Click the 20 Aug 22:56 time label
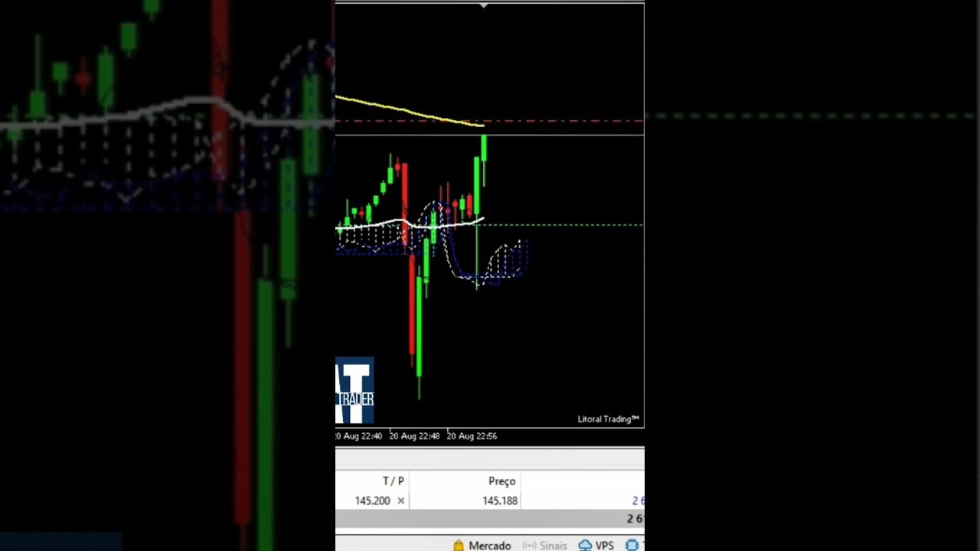This screenshot has width=980, height=551. tap(472, 436)
